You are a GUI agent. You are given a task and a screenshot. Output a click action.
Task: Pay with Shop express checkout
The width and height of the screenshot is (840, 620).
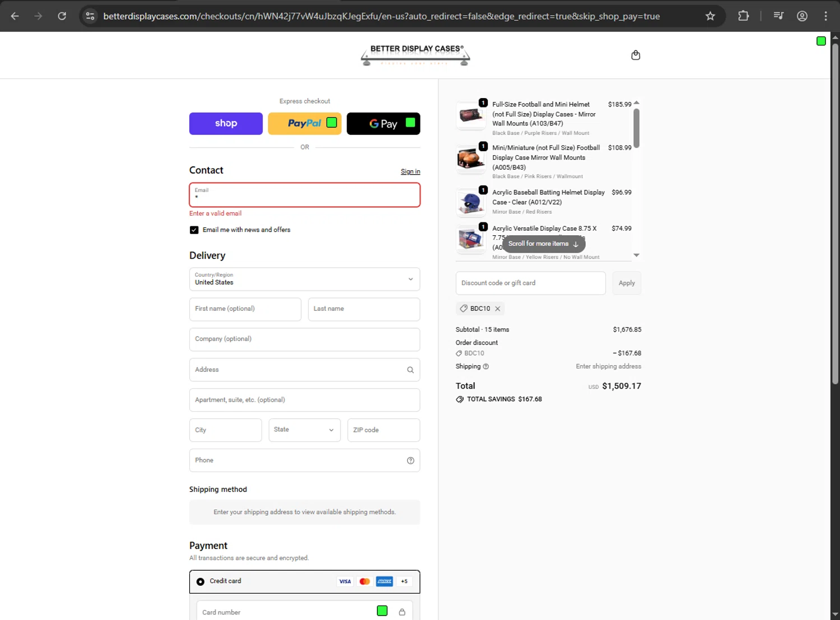(226, 124)
